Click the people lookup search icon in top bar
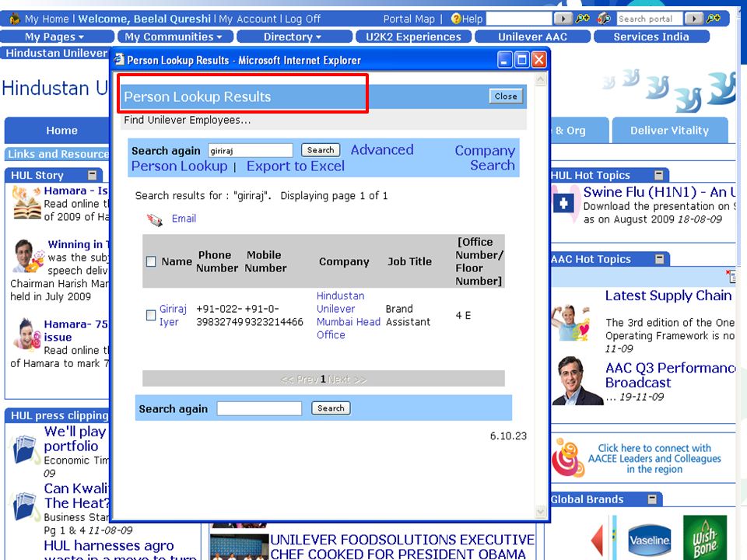The width and height of the screenshot is (747, 560). 604,19
